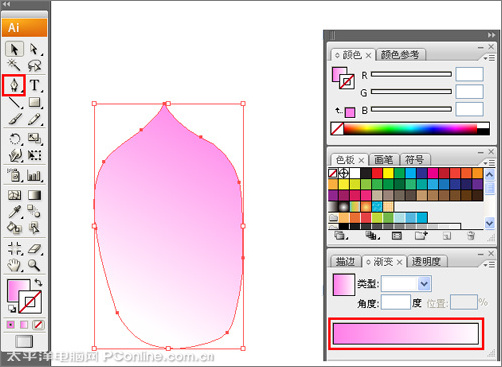The width and height of the screenshot is (502, 367).
Task: Select the Eyedropper tool
Action: (14, 211)
